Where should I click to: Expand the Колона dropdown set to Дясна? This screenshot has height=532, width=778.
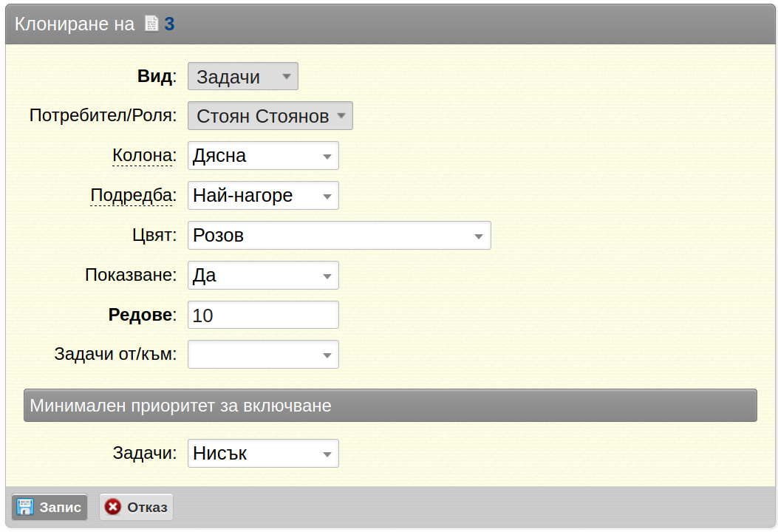point(263,156)
